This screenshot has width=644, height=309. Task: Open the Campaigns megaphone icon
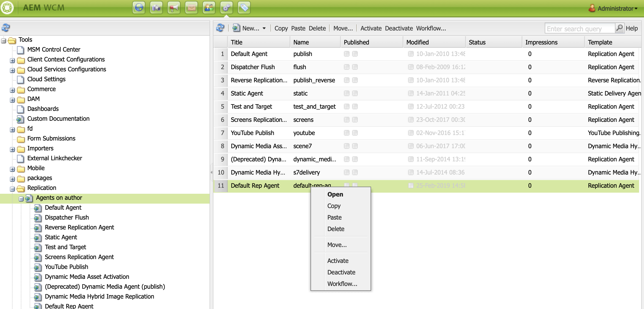(174, 8)
